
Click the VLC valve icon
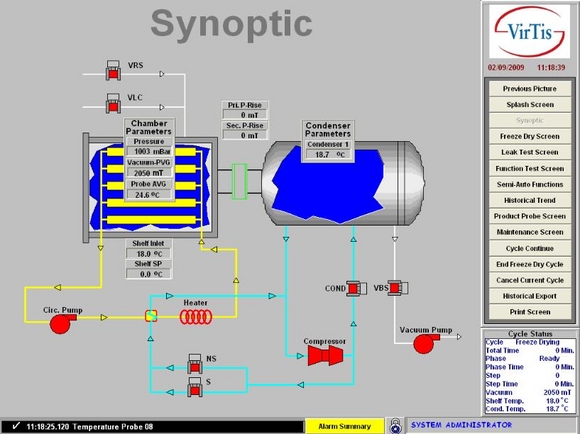click(x=113, y=103)
